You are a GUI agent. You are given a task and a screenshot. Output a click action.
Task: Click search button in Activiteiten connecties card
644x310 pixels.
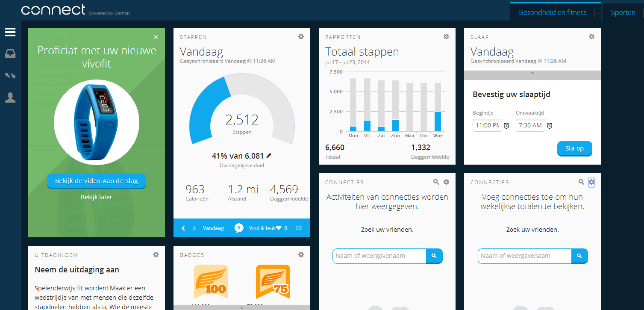(434, 256)
